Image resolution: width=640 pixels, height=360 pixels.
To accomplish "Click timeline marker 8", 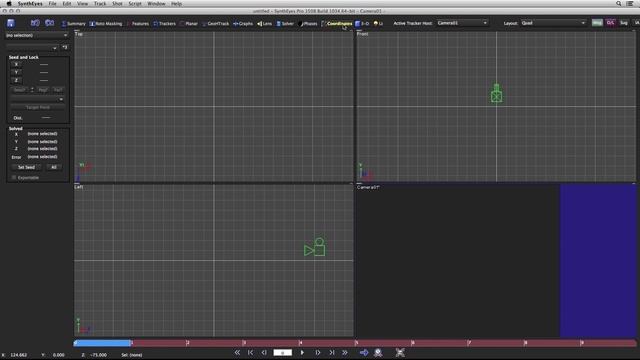I will (x=526, y=343).
